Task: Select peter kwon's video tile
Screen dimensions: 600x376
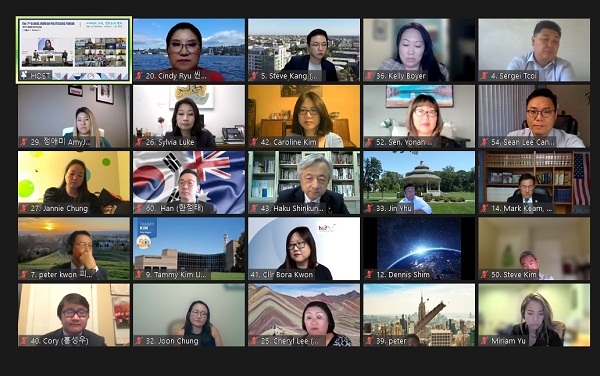Action: [74, 249]
